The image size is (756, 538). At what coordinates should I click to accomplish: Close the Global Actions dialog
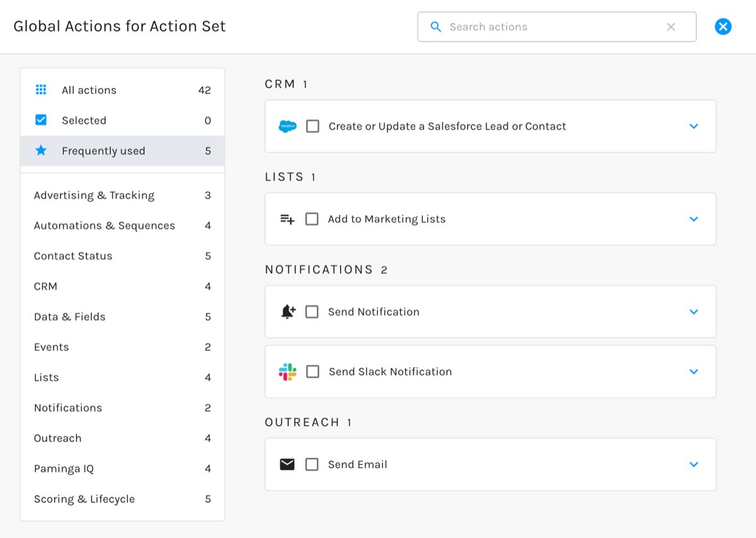723,26
